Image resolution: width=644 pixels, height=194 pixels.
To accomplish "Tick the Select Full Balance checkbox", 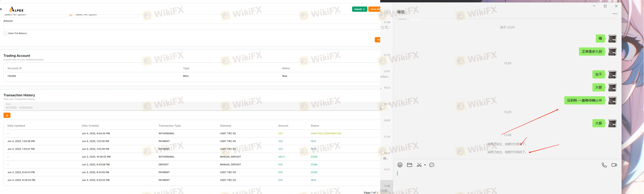I will [5, 33].
